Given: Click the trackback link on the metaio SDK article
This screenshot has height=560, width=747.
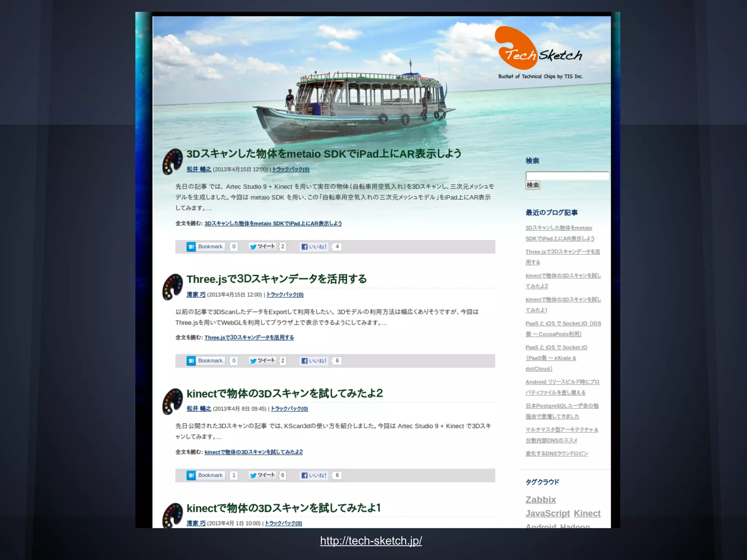Looking at the screenshot, I should point(291,170).
